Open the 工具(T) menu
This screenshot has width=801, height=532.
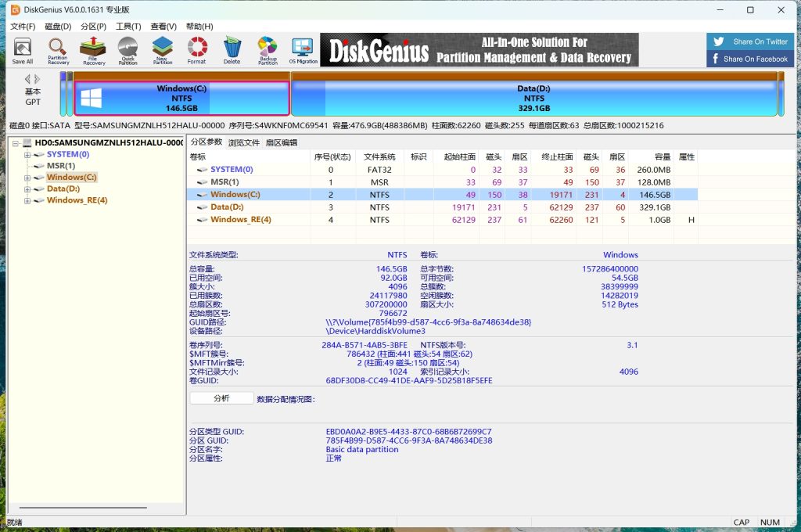(128, 27)
